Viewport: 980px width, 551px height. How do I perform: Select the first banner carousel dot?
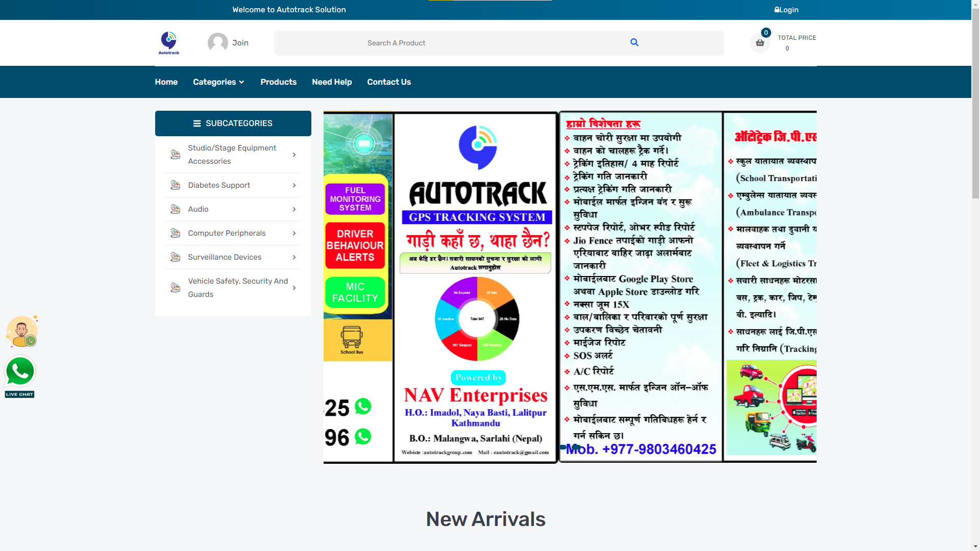(x=563, y=447)
